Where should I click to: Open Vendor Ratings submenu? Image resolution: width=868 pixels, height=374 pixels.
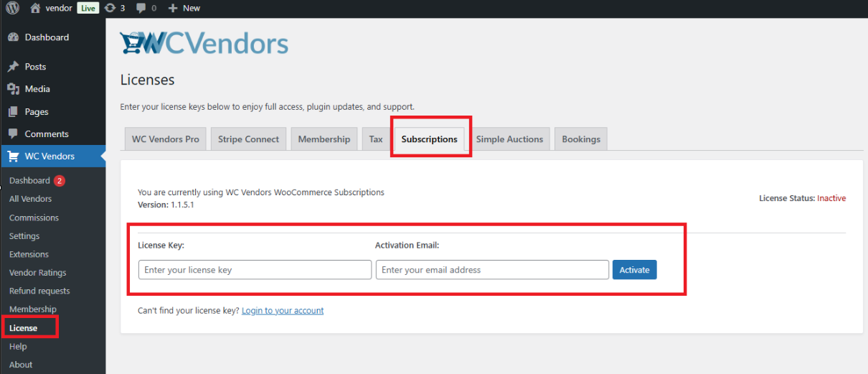click(38, 273)
